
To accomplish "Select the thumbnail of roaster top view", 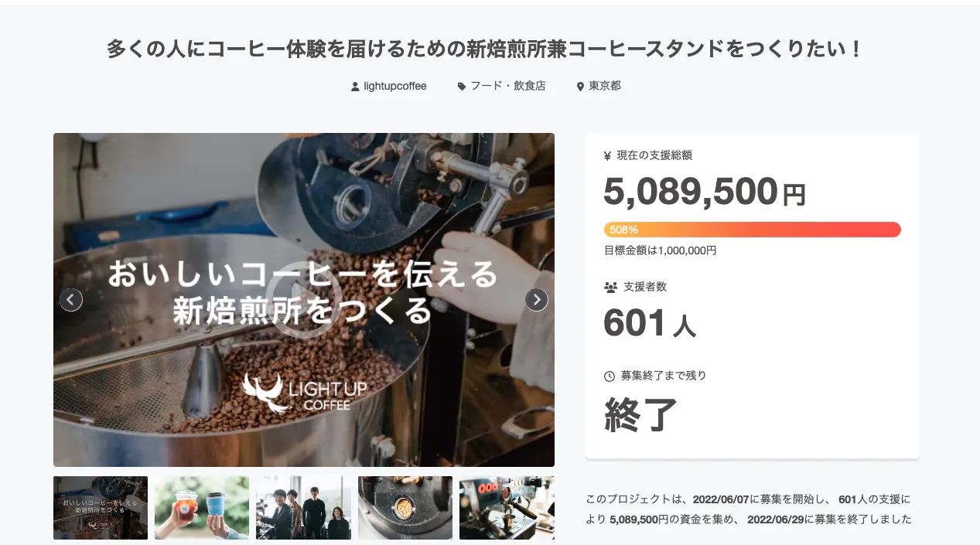I will coord(405,508).
